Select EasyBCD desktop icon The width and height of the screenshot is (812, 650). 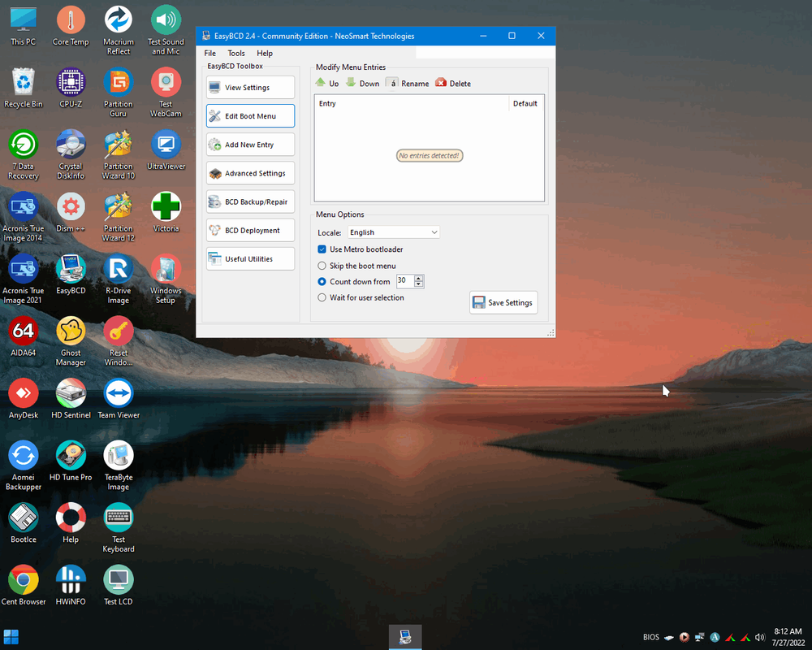coord(71,275)
